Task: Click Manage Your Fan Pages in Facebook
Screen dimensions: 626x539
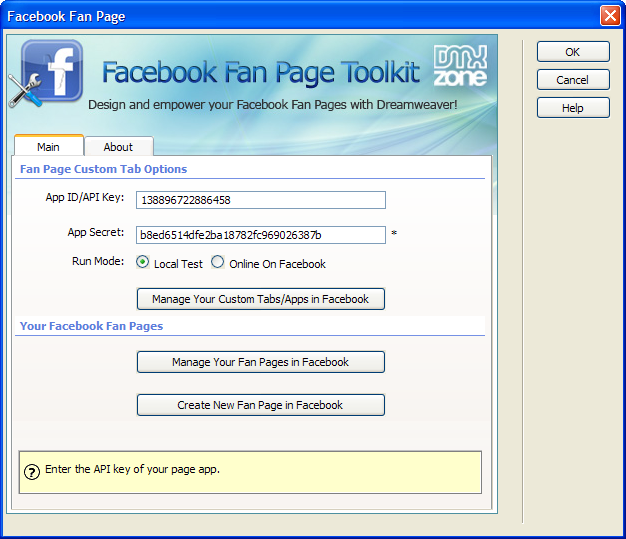Action: pyautogui.click(x=261, y=362)
